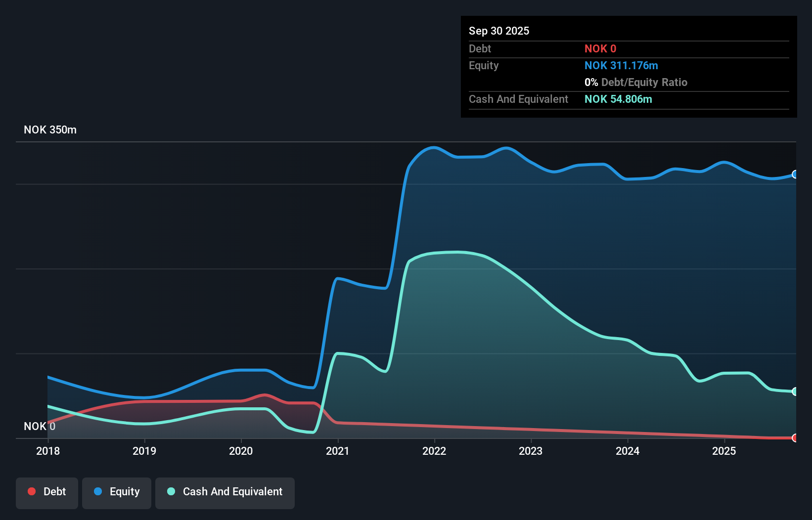Click the 2021 label on the timeline axis
812x520 pixels.
pyautogui.click(x=337, y=451)
